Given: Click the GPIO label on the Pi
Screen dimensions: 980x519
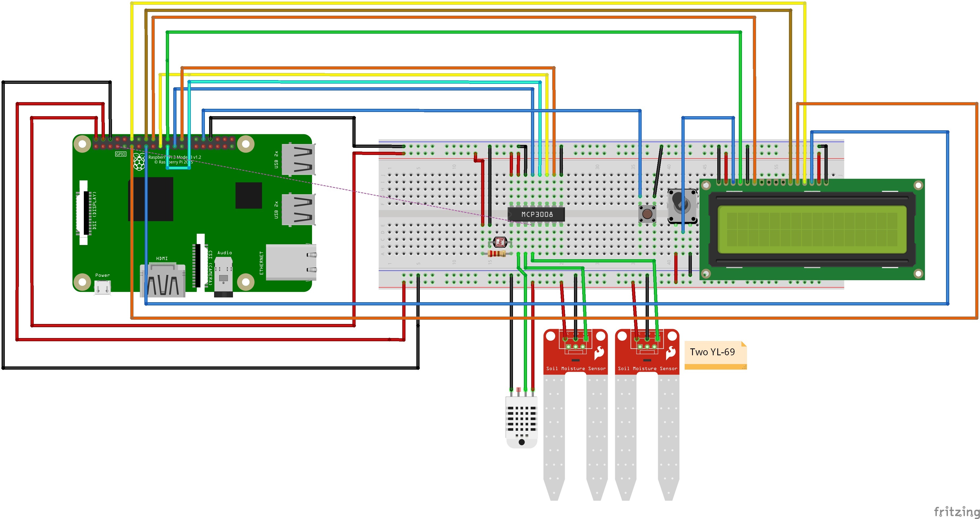Looking at the screenshot, I should click(120, 154).
